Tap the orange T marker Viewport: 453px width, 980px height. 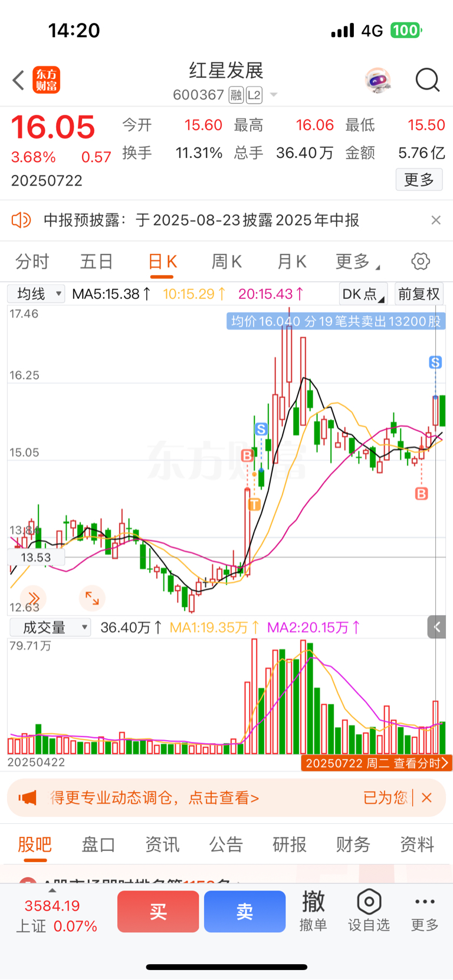pyautogui.click(x=254, y=504)
